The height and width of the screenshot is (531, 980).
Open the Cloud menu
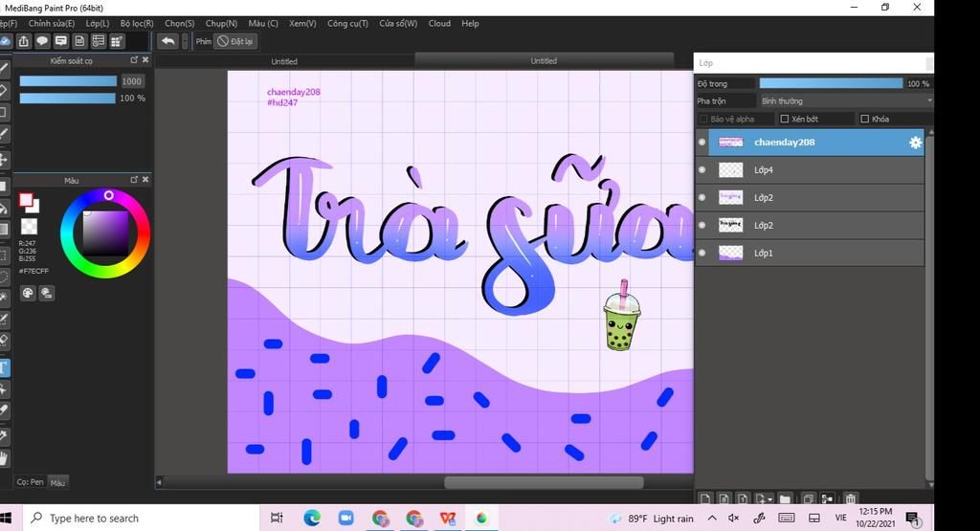tap(439, 23)
